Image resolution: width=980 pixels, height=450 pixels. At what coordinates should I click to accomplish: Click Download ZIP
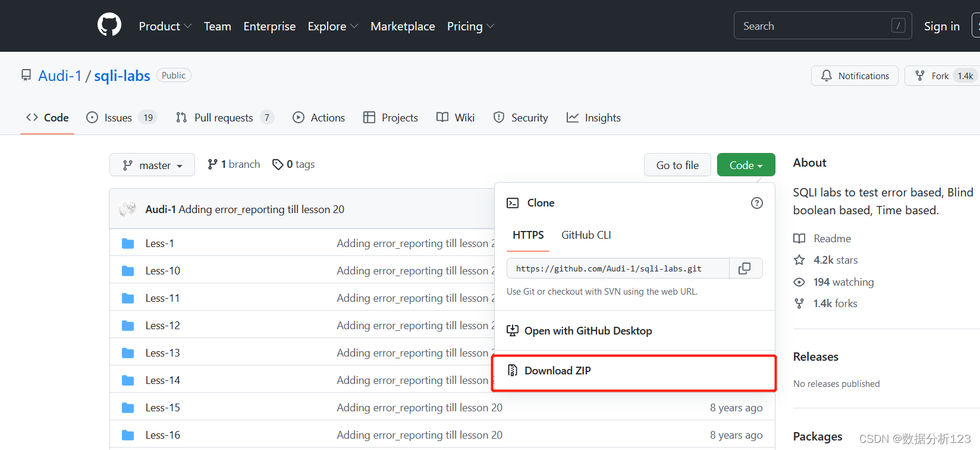(558, 370)
